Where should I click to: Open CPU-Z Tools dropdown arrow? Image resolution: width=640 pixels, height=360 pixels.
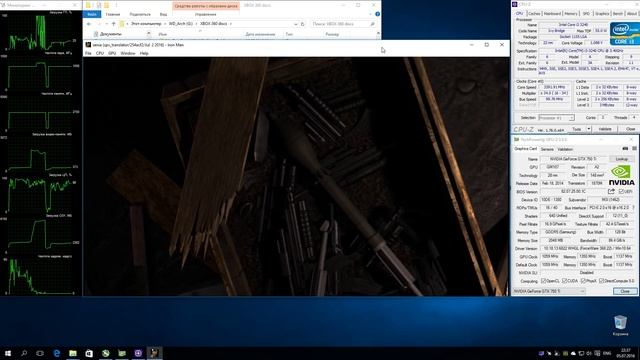point(589,129)
